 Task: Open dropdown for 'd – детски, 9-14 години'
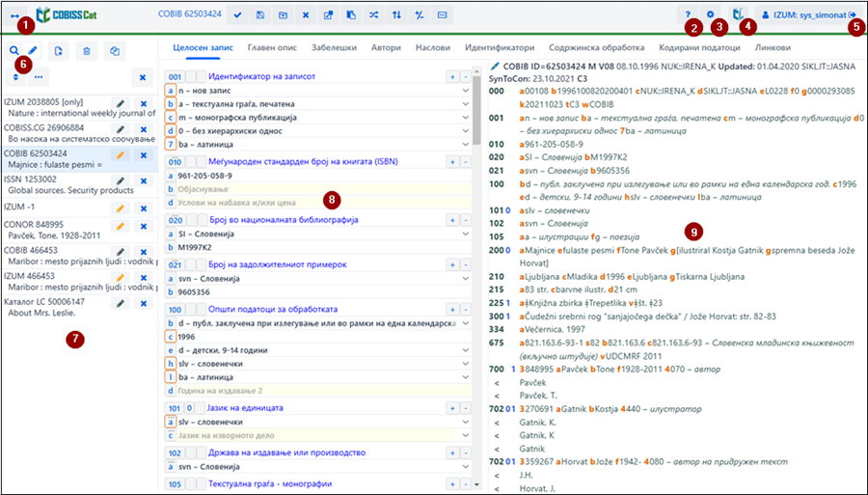click(466, 350)
